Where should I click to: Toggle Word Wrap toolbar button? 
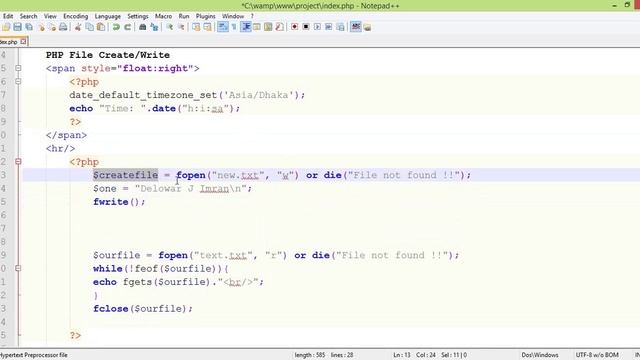pos(222,27)
